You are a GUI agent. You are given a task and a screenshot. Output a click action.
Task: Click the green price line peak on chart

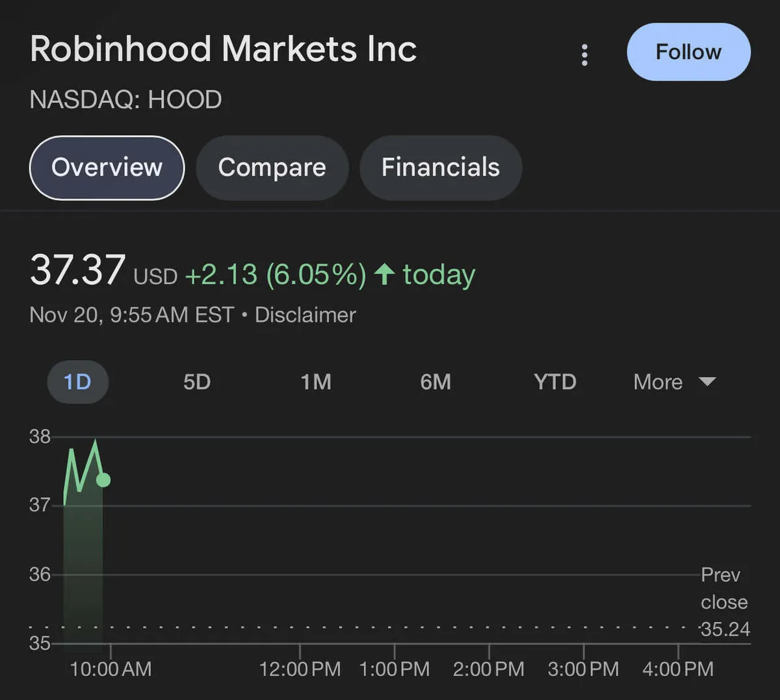96,442
